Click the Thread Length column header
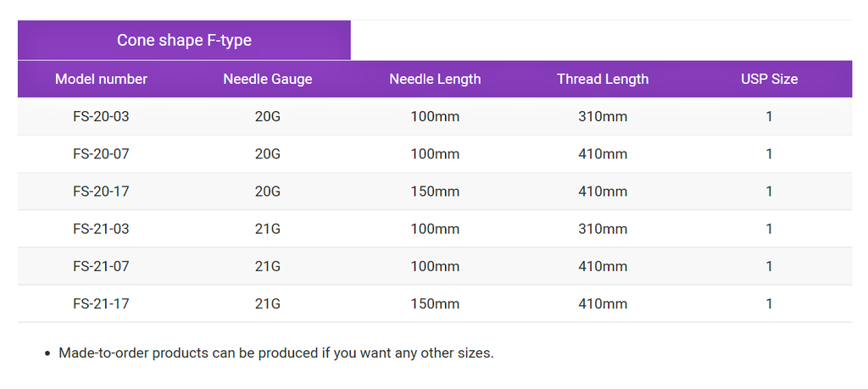The image size is (868, 389). tap(603, 79)
